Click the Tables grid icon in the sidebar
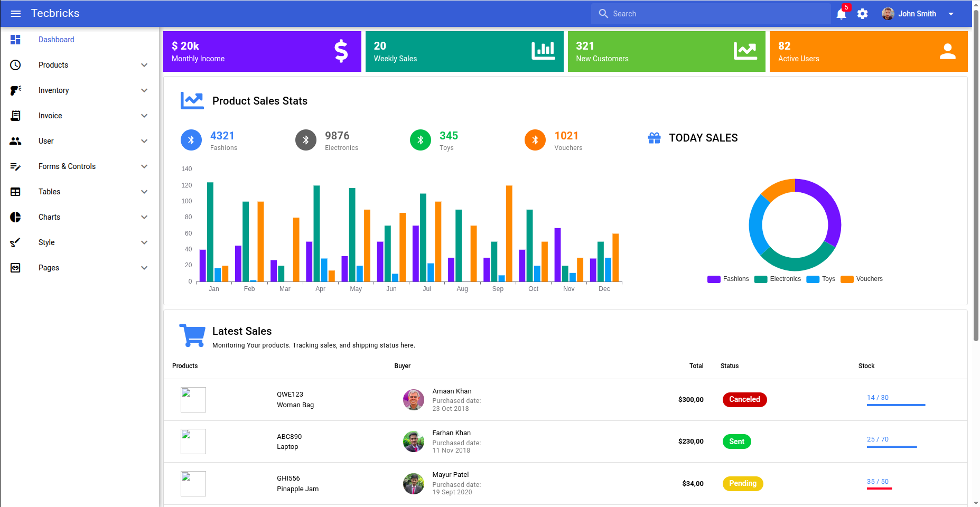This screenshot has height=507, width=980. point(15,192)
